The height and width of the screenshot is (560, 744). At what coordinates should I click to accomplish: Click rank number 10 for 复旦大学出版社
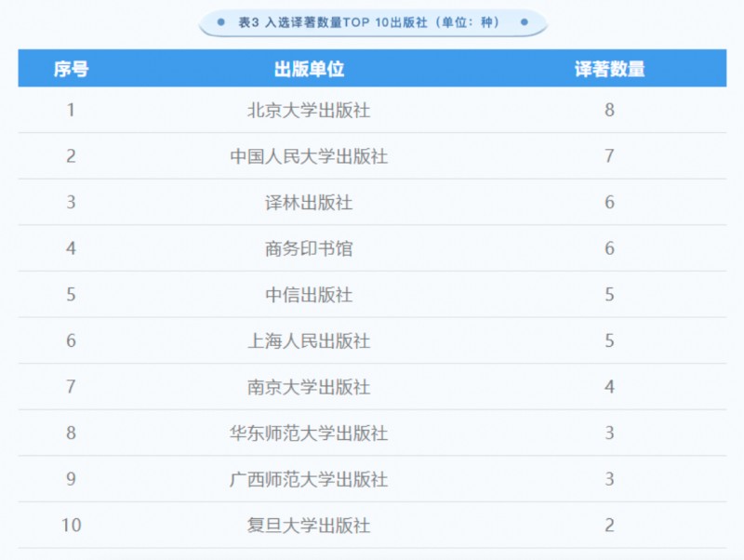coord(72,525)
